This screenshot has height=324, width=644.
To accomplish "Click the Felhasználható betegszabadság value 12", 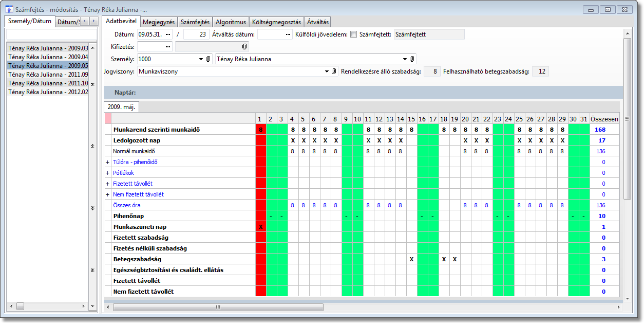I will click(x=541, y=71).
